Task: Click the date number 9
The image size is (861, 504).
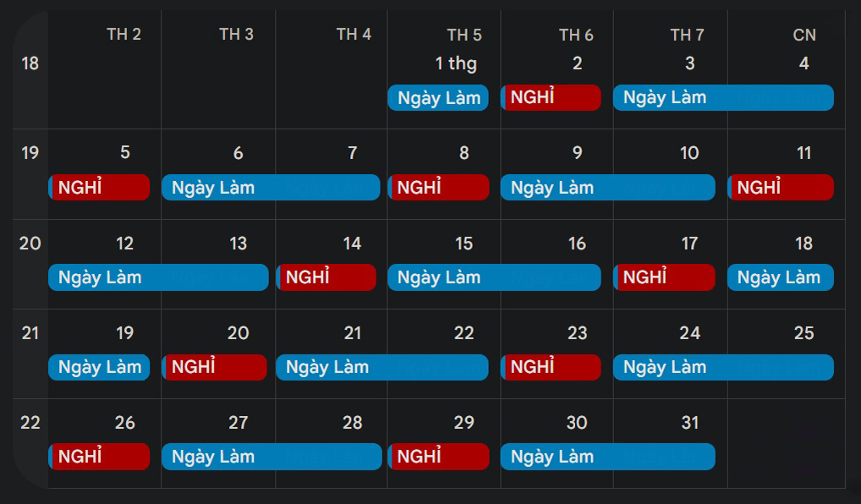Action: [x=577, y=153]
